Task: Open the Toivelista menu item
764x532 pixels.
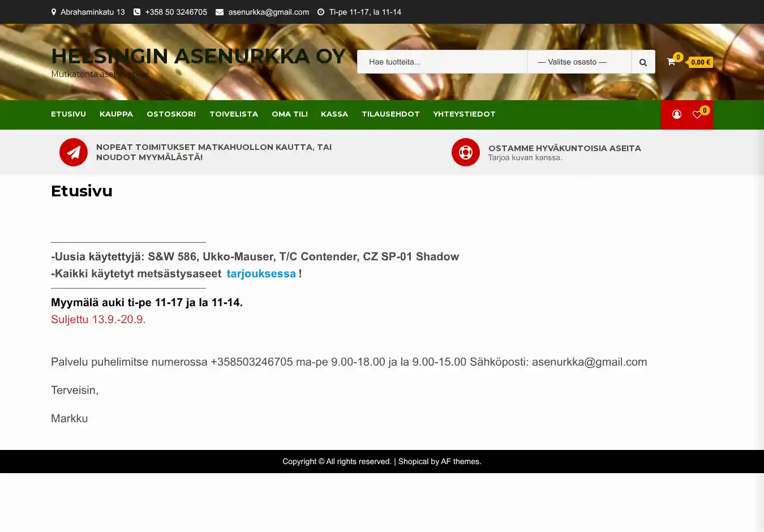Action: (234, 114)
